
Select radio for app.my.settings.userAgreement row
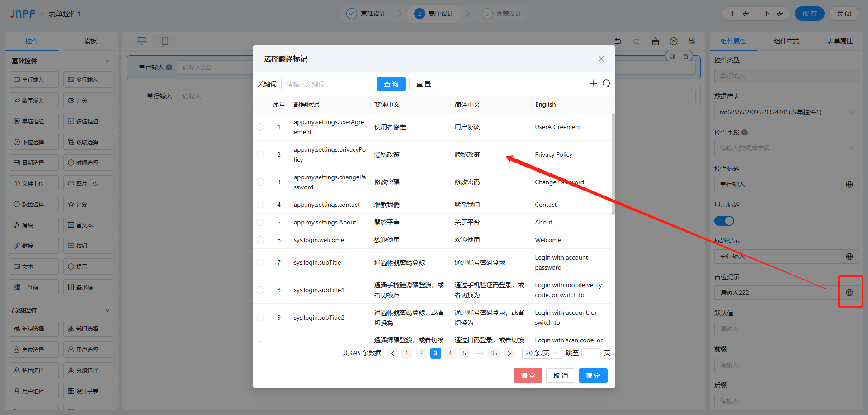click(260, 127)
